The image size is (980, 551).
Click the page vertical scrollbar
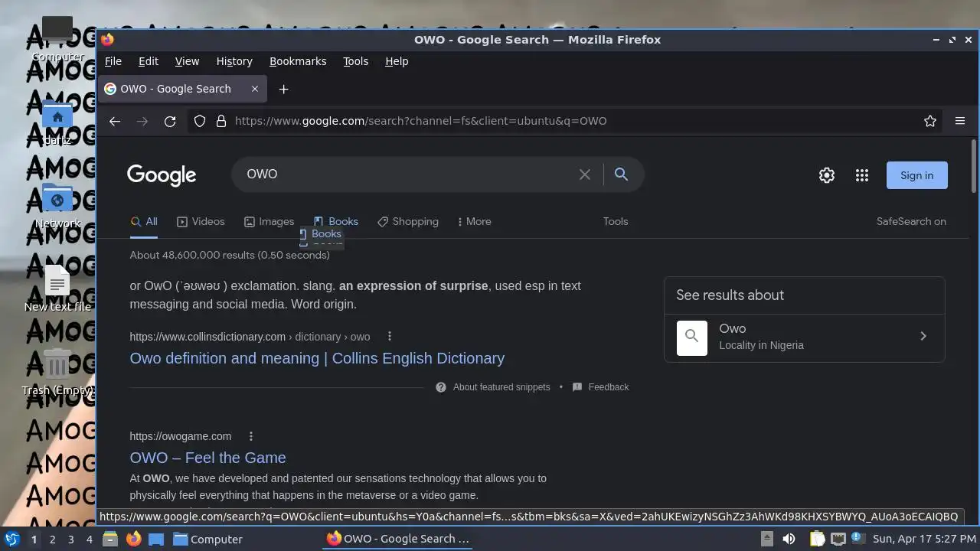[974, 165]
